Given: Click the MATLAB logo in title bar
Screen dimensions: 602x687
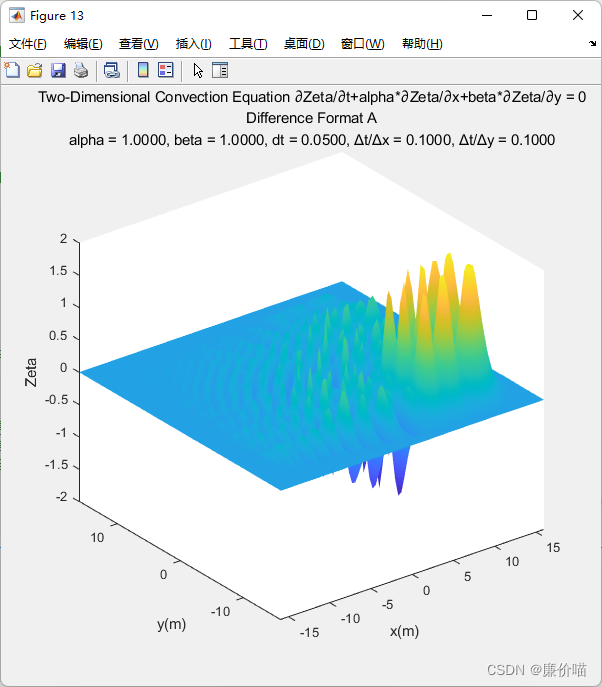Looking at the screenshot, I should click(17, 16).
